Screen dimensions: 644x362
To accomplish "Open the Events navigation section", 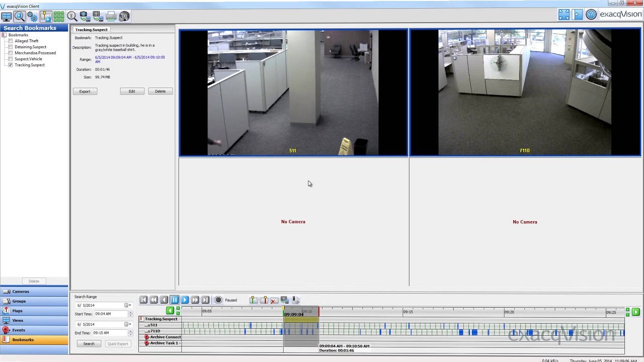I will tap(34, 330).
